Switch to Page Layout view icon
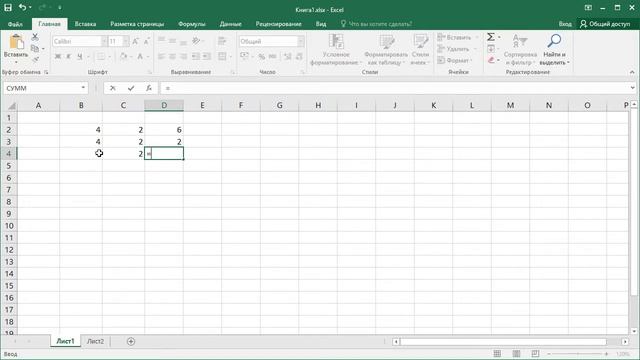640x360 pixels. pyautogui.click(x=516, y=353)
